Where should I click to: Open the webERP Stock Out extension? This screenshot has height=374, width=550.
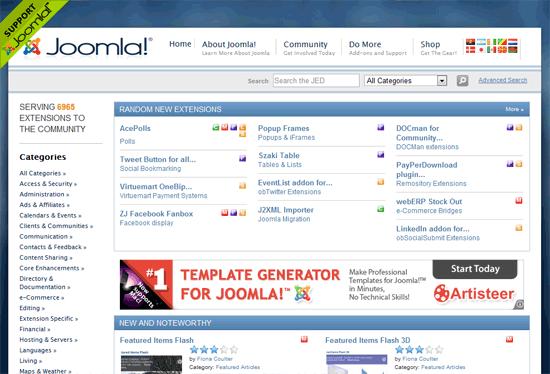point(429,202)
